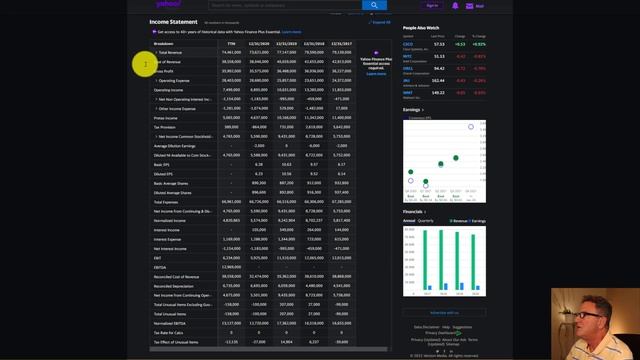Click the Tax Effect of Unusual Items label
Screen dimensions: 640x360
click(x=176, y=342)
